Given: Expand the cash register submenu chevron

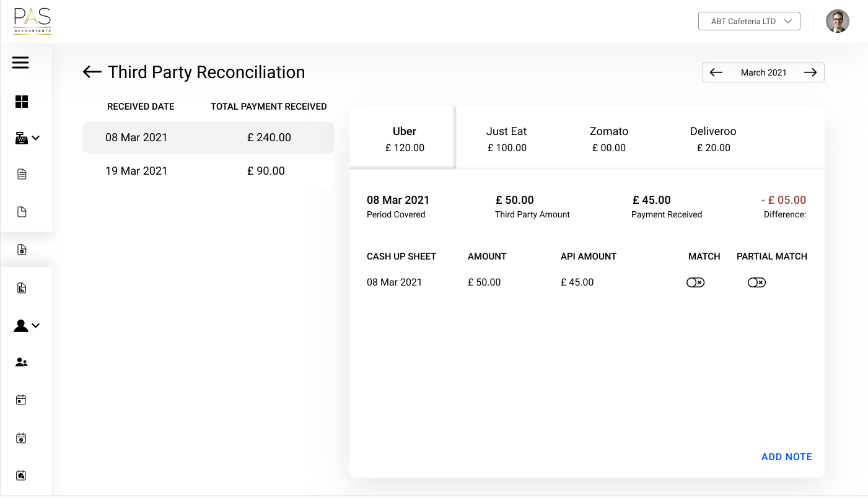Looking at the screenshot, I should click(x=36, y=138).
